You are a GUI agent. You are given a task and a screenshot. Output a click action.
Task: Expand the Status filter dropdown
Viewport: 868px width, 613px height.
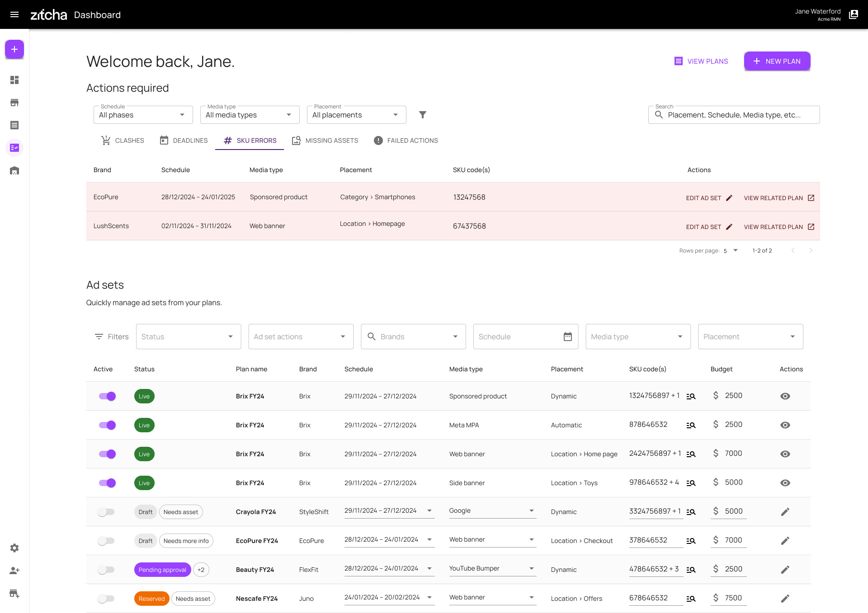click(189, 337)
